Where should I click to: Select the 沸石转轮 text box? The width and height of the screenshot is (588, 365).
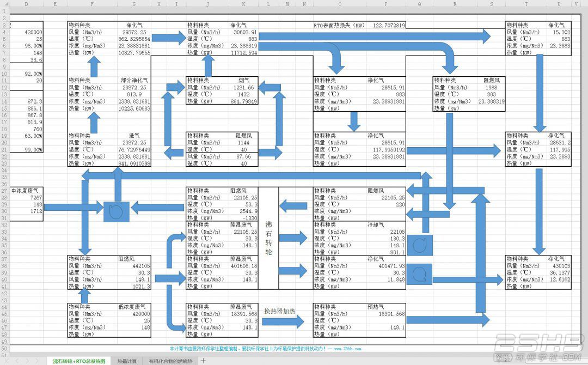pos(268,238)
